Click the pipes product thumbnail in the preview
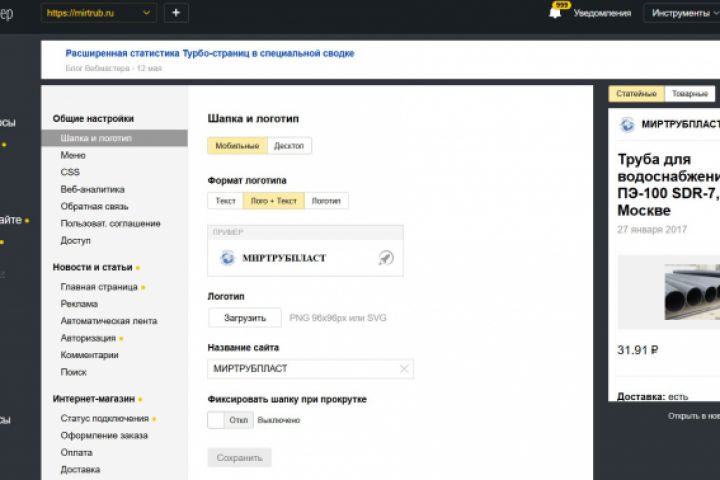Image resolution: width=720 pixels, height=480 pixels. tap(692, 292)
